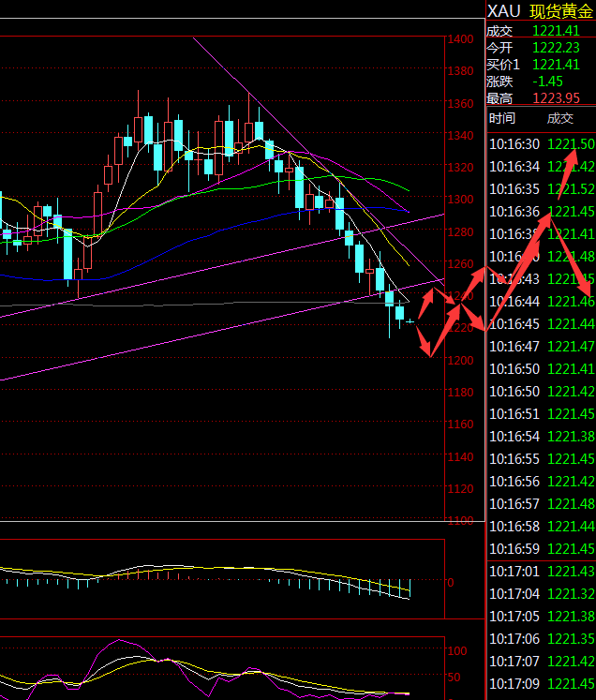
Task: Select the 10:17:01 tick time
Action: pyautogui.click(x=514, y=571)
